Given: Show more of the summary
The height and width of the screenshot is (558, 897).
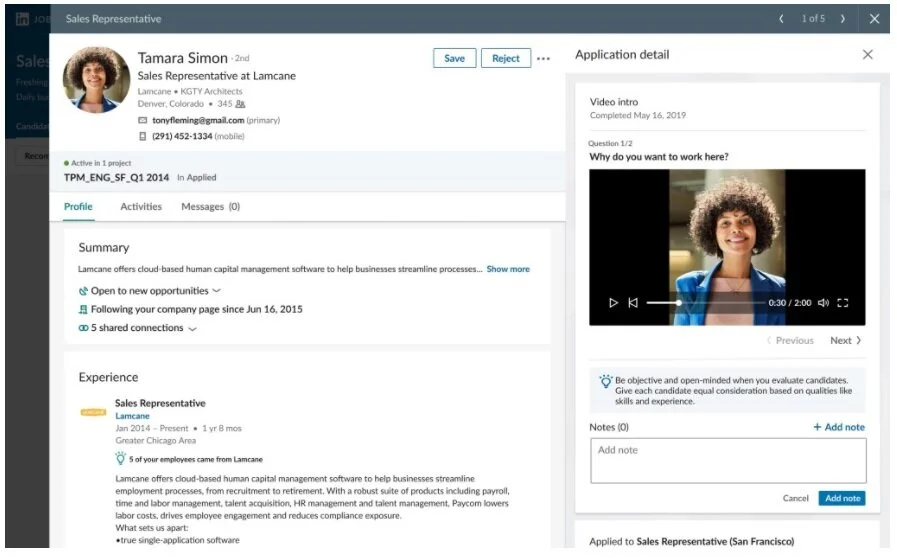Looking at the screenshot, I should [x=508, y=269].
